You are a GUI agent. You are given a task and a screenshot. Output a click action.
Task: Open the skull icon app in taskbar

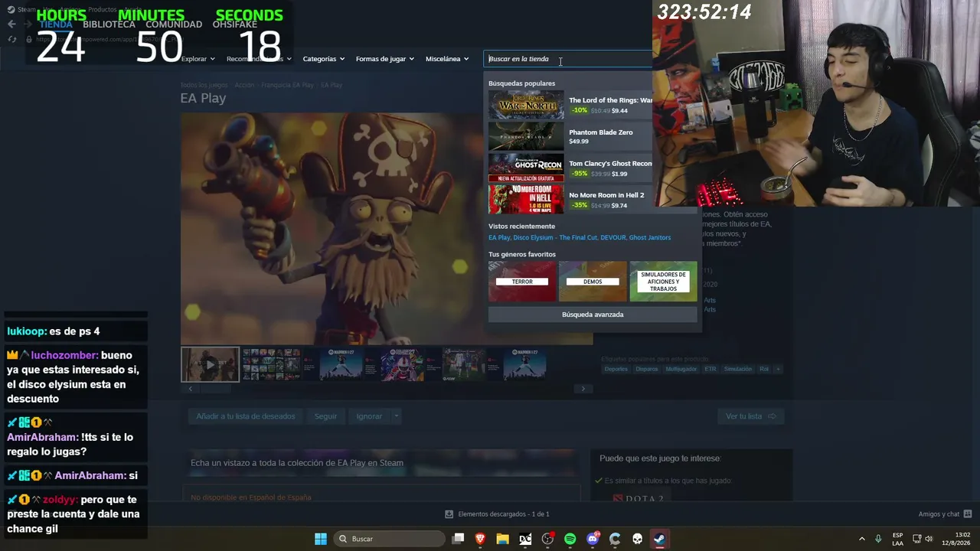637,539
